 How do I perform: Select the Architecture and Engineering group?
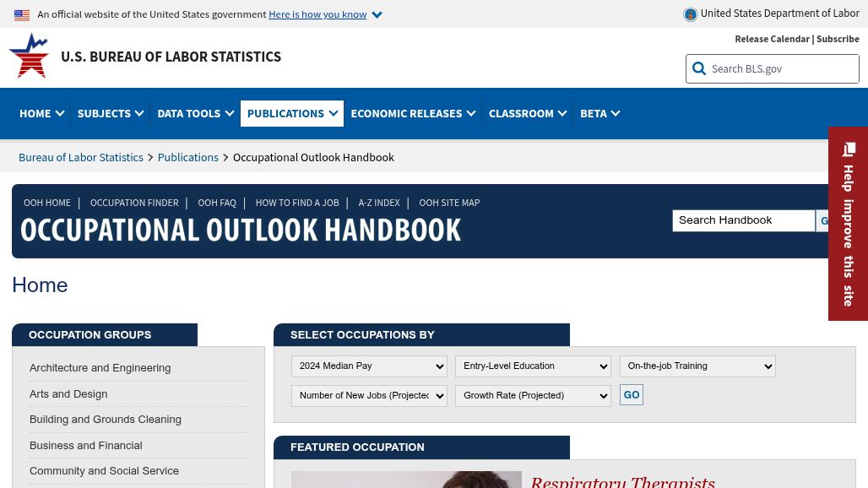coord(100,368)
